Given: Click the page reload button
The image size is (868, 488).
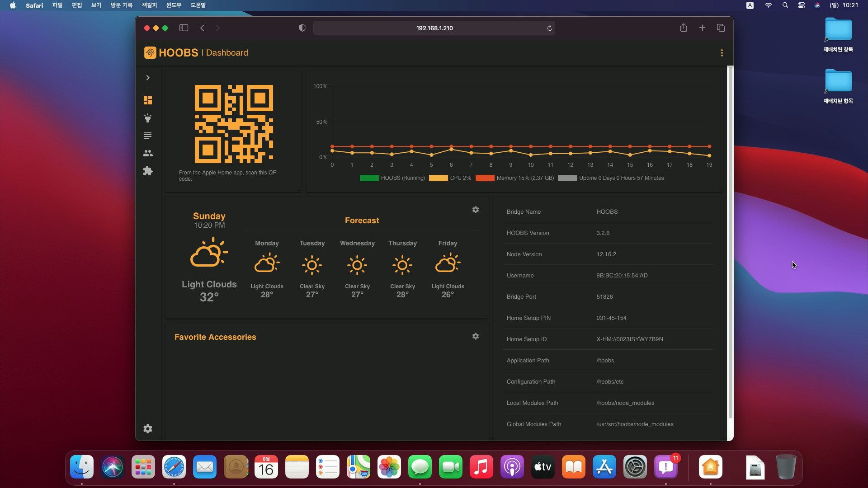Looking at the screenshot, I should tap(550, 28).
